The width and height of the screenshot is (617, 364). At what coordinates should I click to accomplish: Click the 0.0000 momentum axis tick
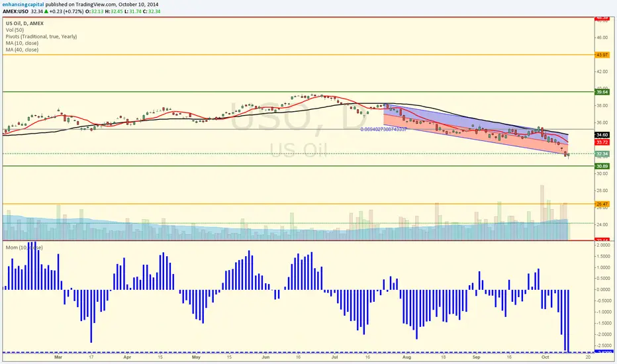[x=603, y=290]
